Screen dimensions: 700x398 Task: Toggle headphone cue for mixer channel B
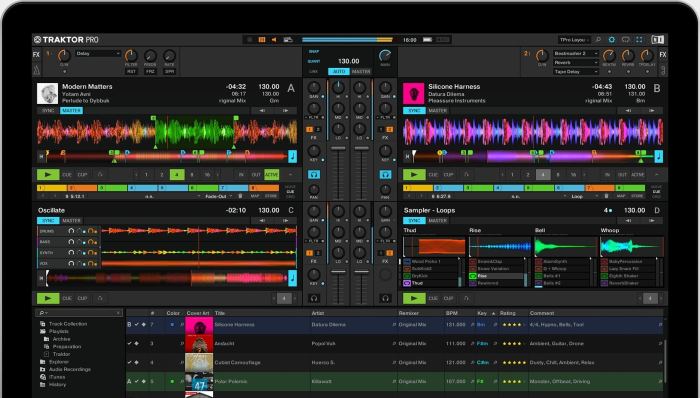385,175
